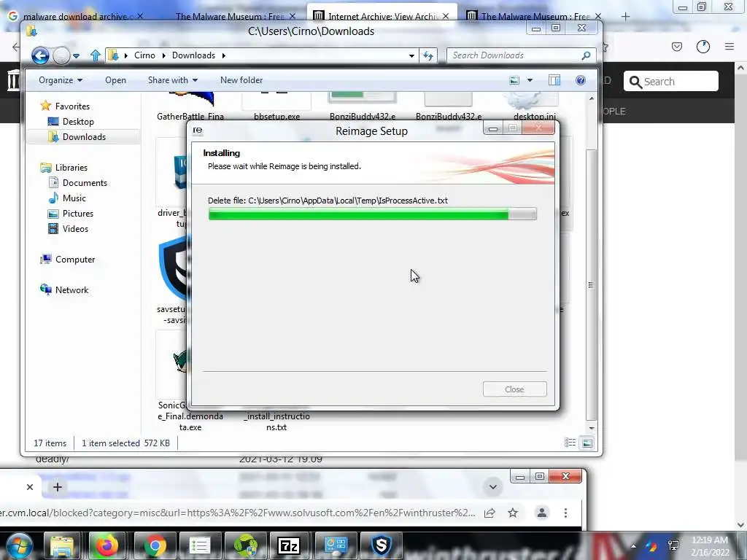Click the Internet Archive Search box
Image resolution: width=747 pixels, height=560 pixels.
tap(671, 82)
